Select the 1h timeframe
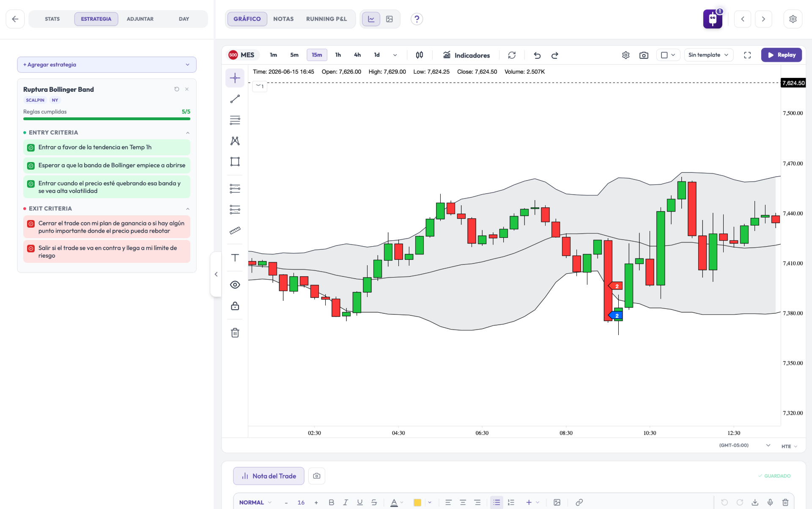 [x=338, y=55]
